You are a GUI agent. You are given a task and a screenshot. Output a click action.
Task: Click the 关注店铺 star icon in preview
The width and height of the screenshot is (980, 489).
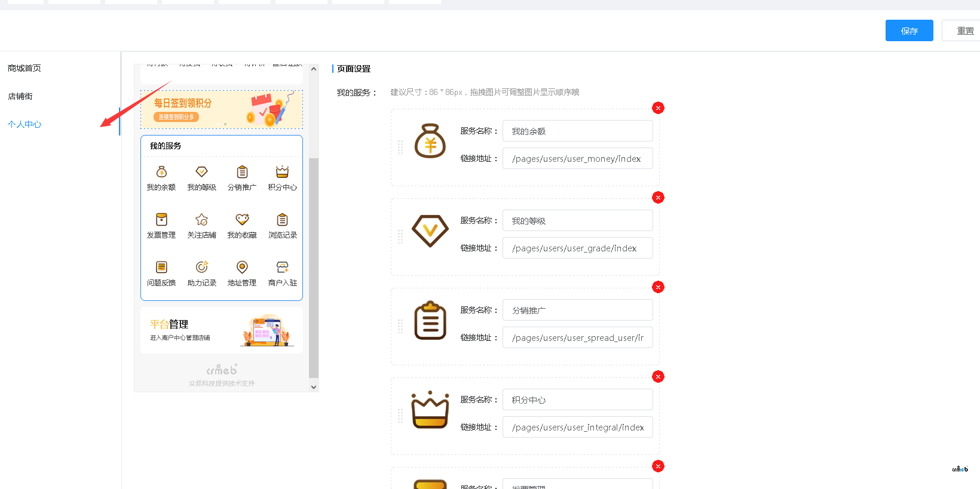[x=202, y=220]
